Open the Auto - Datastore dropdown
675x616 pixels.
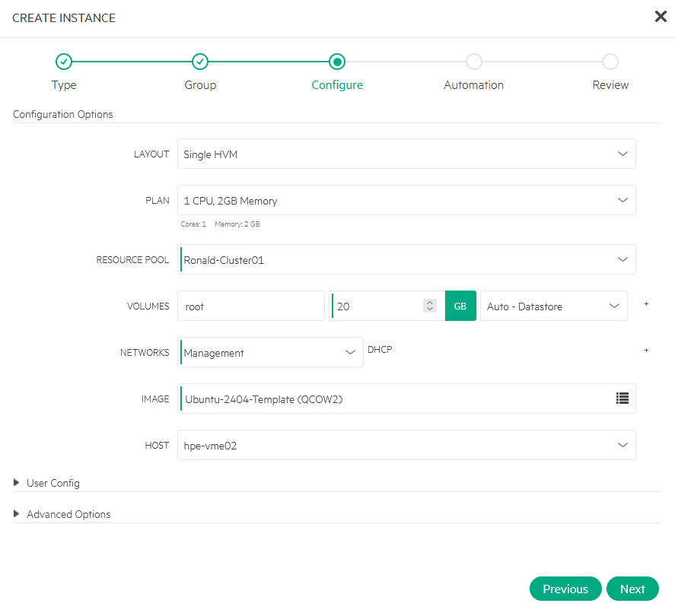(x=553, y=306)
